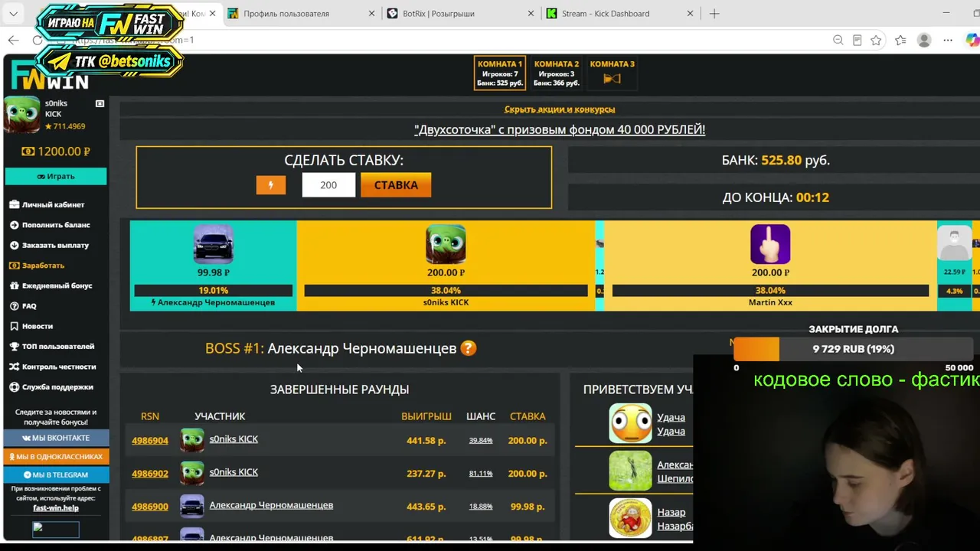Image resolution: width=980 pixels, height=551 pixels.
Task: Click the Закрытие долга 9 729 RUB progress bar
Action: pyautogui.click(x=854, y=349)
